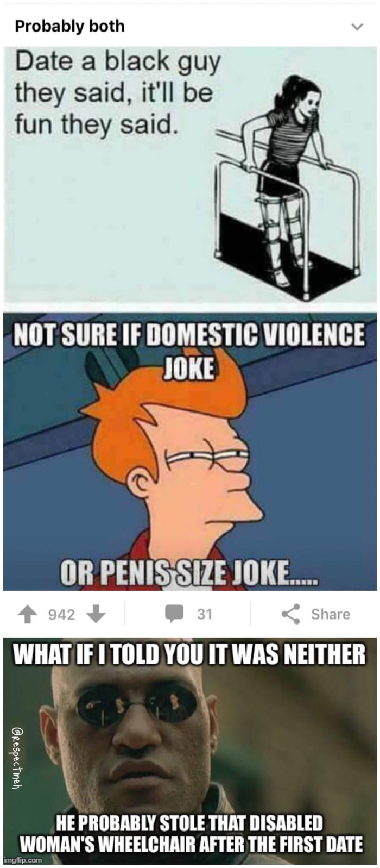380x868 pixels.
Task: Open the Morpheus meme image at bottom
Action: [190, 751]
